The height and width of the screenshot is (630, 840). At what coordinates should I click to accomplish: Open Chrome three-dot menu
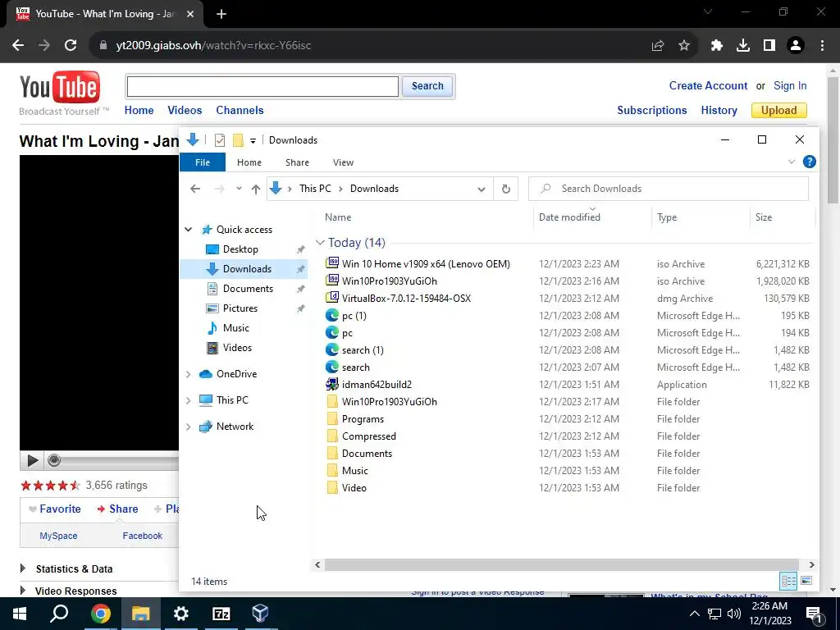click(x=822, y=46)
